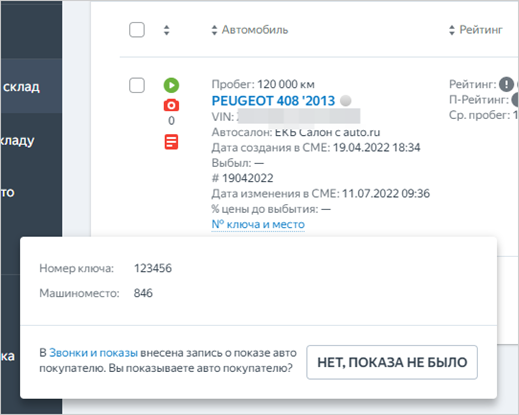Viewport: 519px width, 415px height.
Task: Click the exclamation icon beside Рейтинг
Action: 506,84
